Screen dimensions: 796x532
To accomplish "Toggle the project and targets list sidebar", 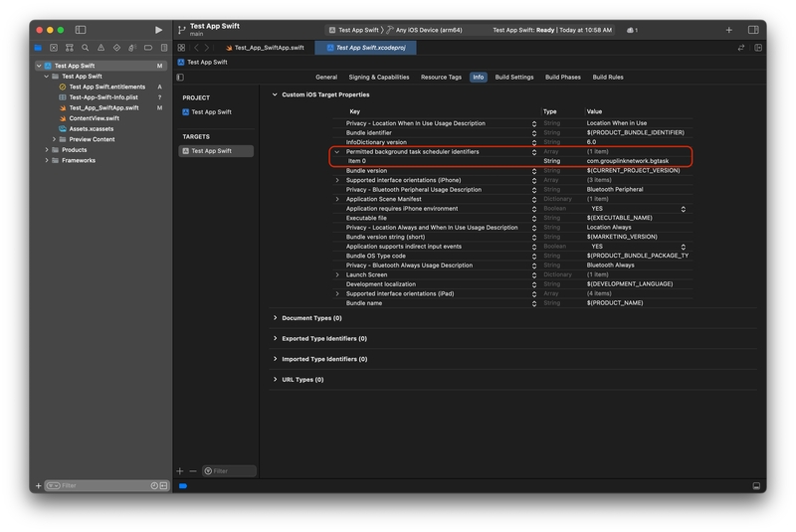I will coord(180,77).
